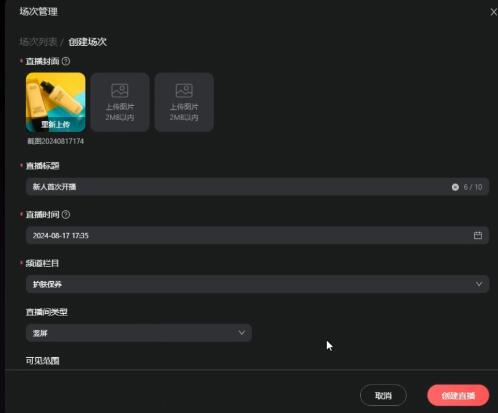
Task: Focus the date field showing 2024-08-17 17:35
Action: [257, 235]
